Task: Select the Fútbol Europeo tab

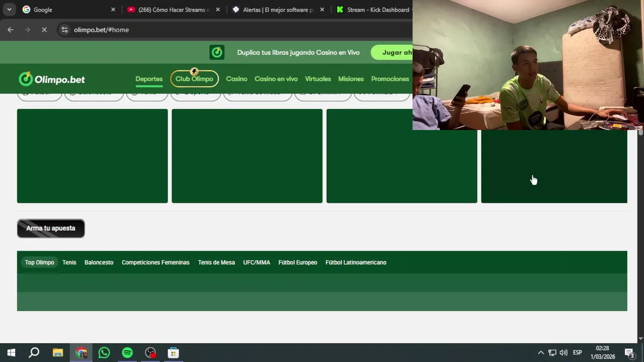Action: [x=298, y=262]
